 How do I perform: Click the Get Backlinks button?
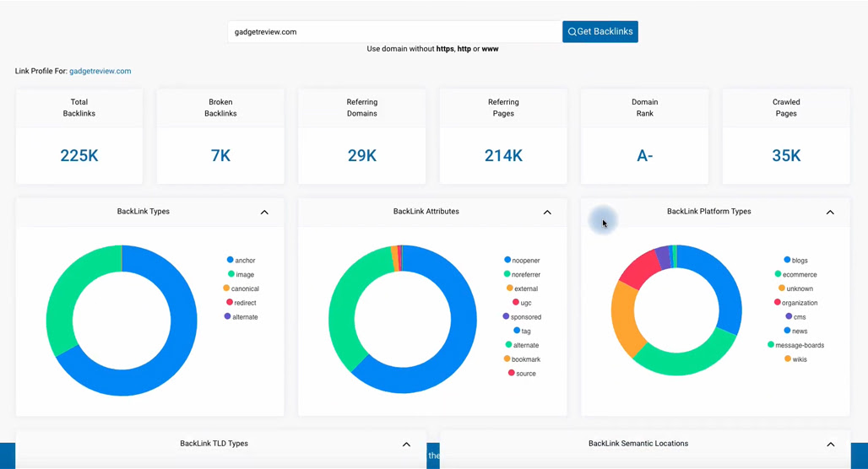pyautogui.click(x=600, y=31)
